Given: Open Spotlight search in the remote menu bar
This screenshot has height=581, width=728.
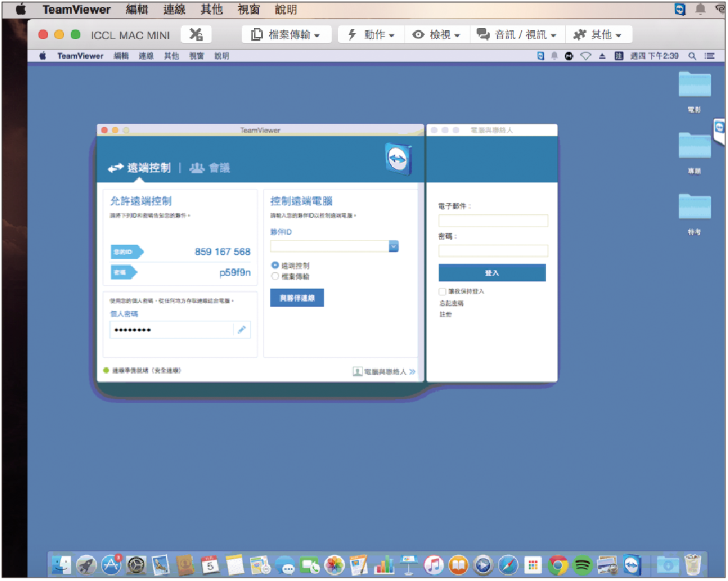Looking at the screenshot, I should tap(692, 56).
